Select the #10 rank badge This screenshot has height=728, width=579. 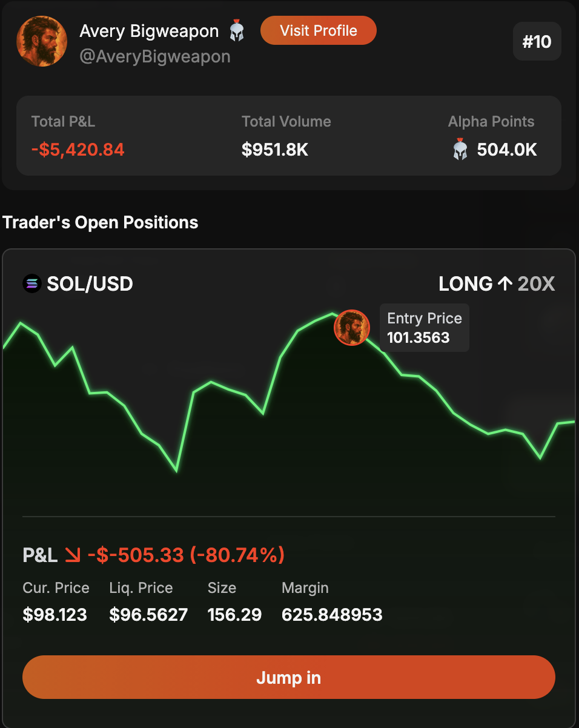pyautogui.click(x=537, y=41)
